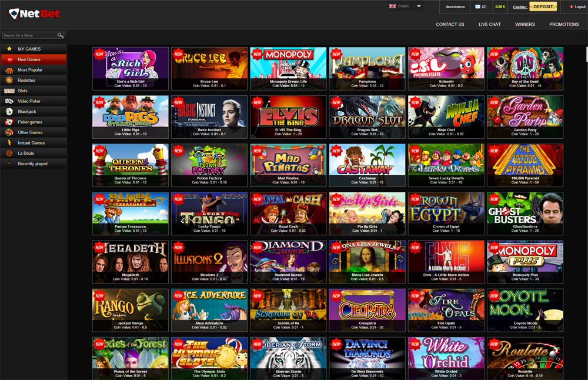The width and height of the screenshot is (588, 380).
Task: Open the Mad Pinatas game tile
Action: point(288,165)
